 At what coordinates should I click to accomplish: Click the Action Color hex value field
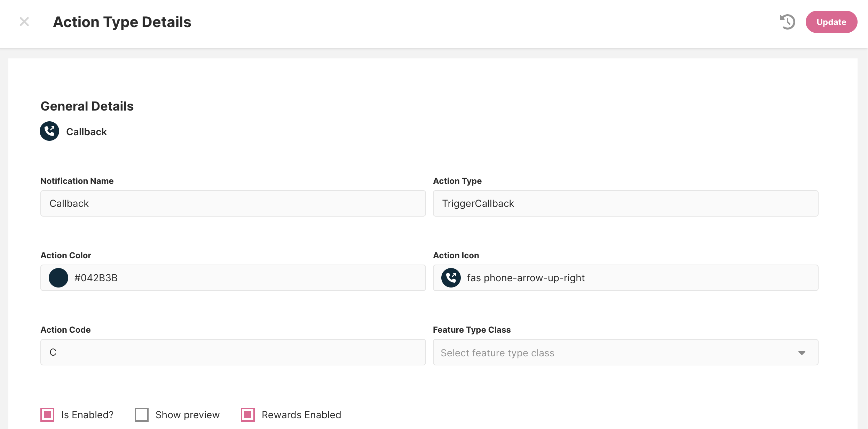[233, 278]
